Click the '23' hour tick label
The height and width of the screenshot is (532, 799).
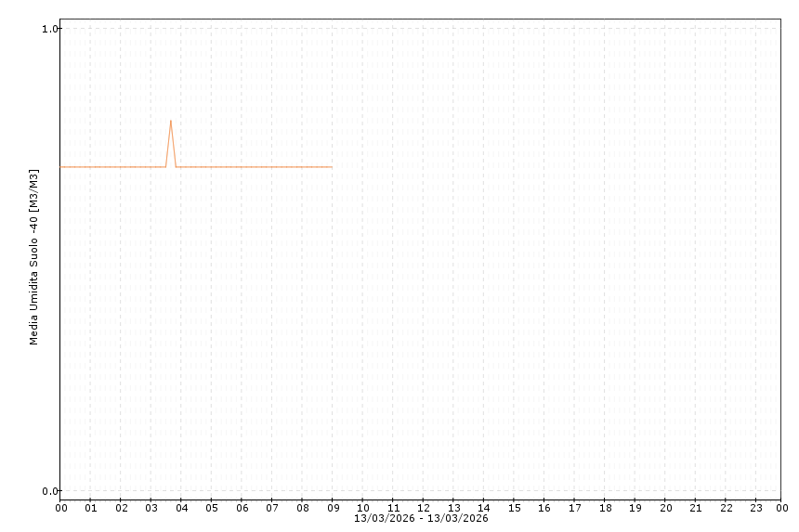point(756,508)
